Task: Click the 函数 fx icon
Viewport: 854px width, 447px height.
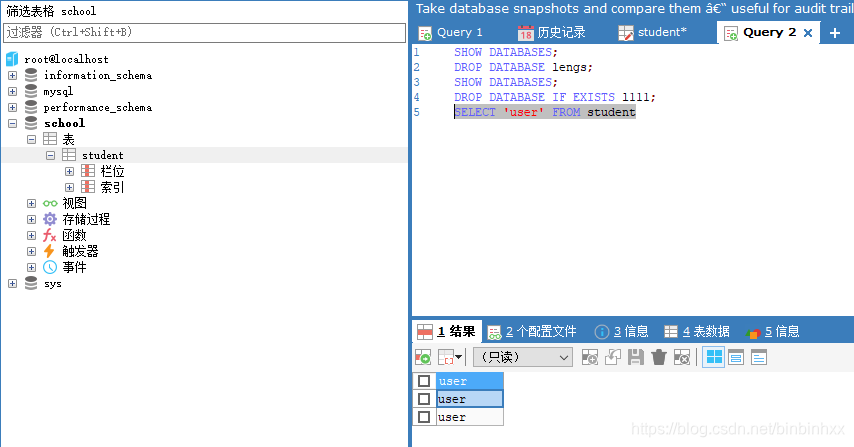Action: tap(50, 235)
